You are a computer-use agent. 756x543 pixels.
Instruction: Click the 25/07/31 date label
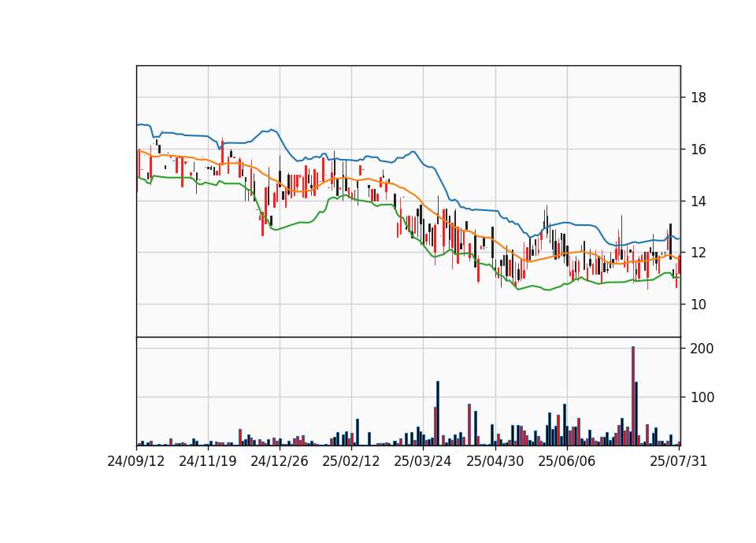coord(678,461)
